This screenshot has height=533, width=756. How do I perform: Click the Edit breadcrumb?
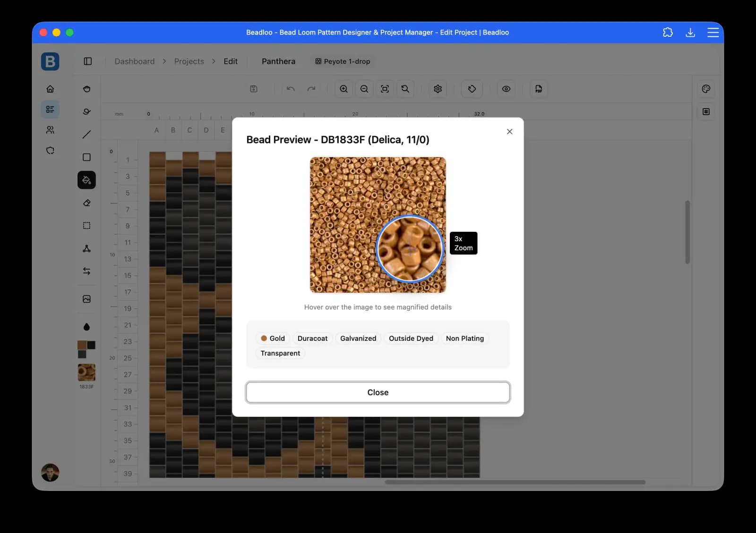click(231, 61)
